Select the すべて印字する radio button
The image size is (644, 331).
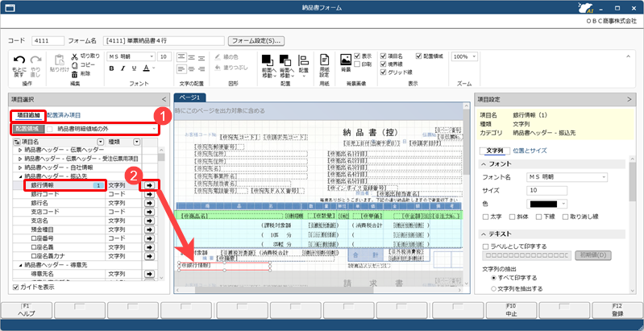[x=493, y=278]
